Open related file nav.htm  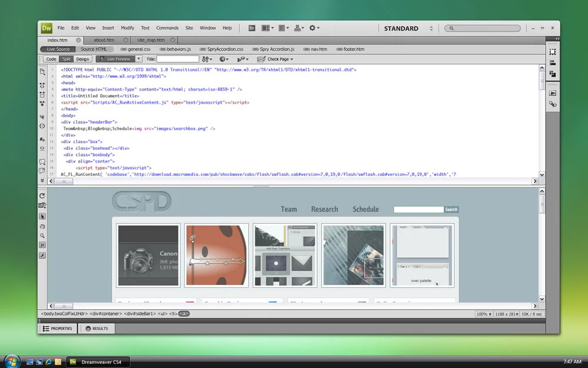click(315, 49)
